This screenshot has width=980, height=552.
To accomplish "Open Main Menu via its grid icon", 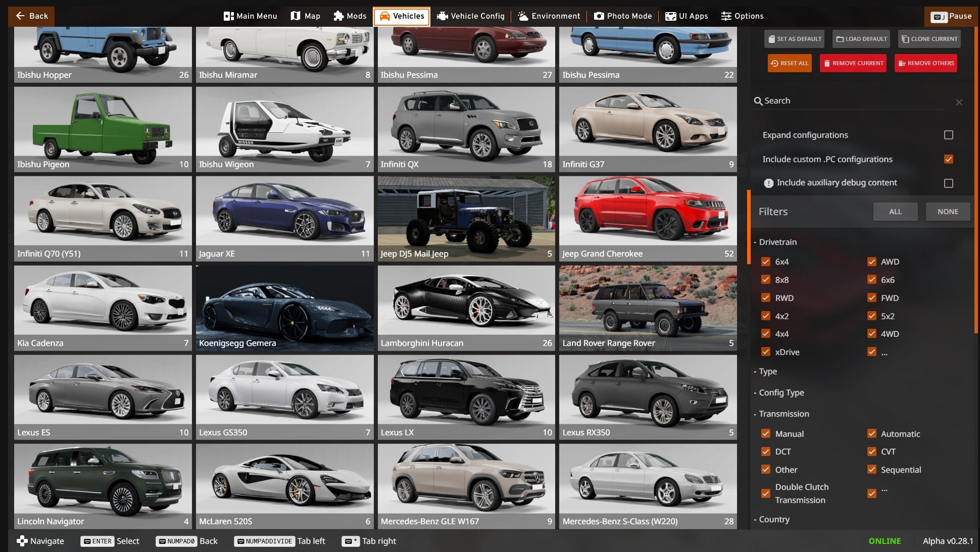I will pos(228,16).
